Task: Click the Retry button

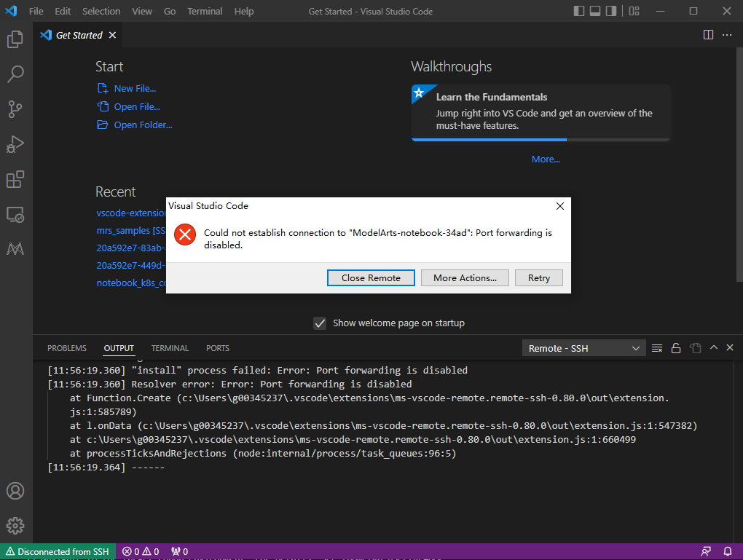Action: pyautogui.click(x=539, y=278)
